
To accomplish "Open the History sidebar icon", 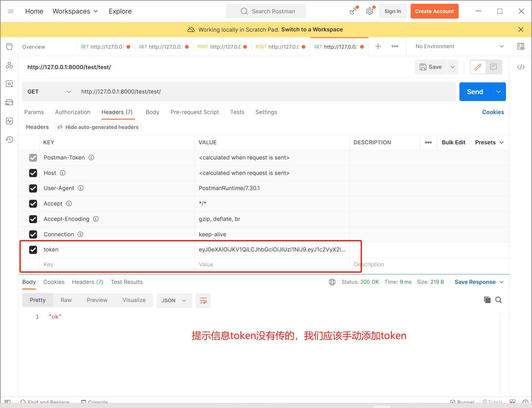I will [x=9, y=140].
